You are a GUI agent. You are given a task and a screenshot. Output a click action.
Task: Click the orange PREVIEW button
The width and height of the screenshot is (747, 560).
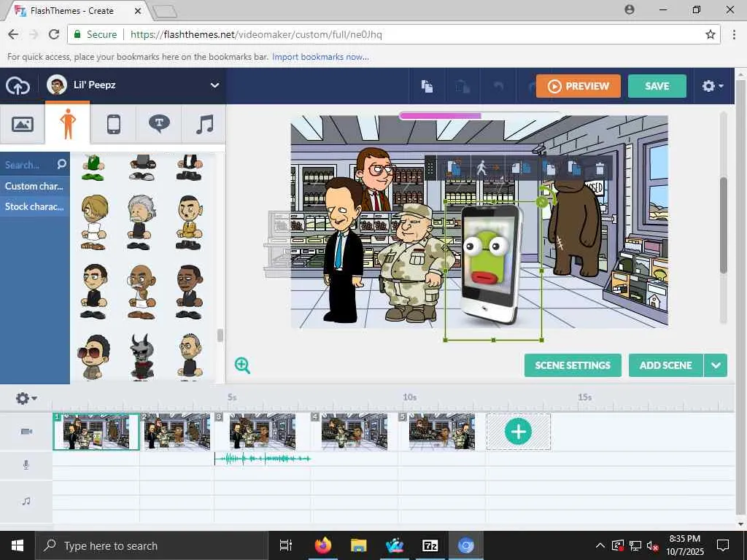click(578, 86)
